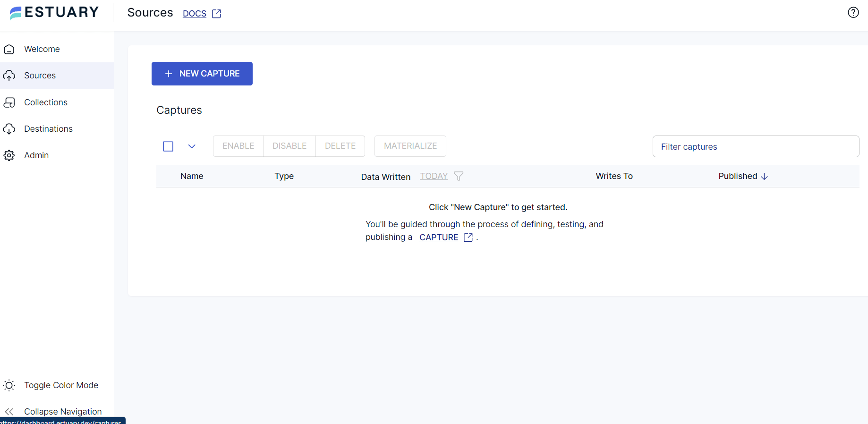This screenshot has width=868, height=424.
Task: Click the Sources page title
Action: click(150, 13)
